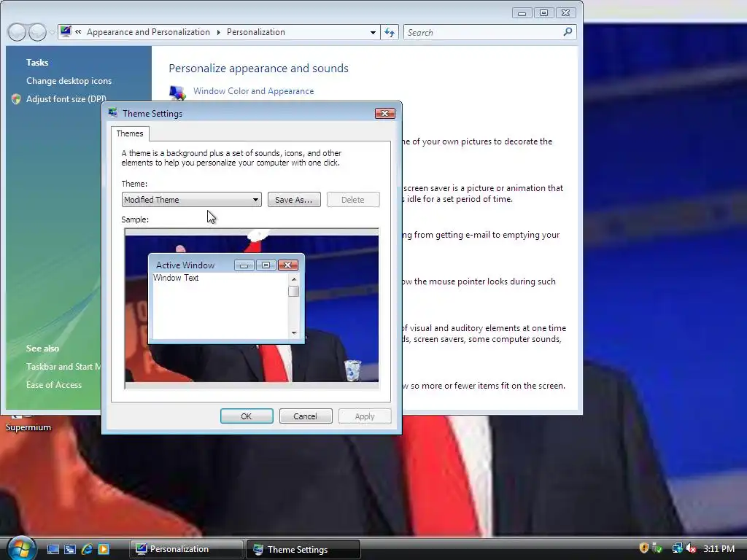The image size is (747, 560).
Task: Click Adjust font size (DPI) link
Action: coord(66,99)
